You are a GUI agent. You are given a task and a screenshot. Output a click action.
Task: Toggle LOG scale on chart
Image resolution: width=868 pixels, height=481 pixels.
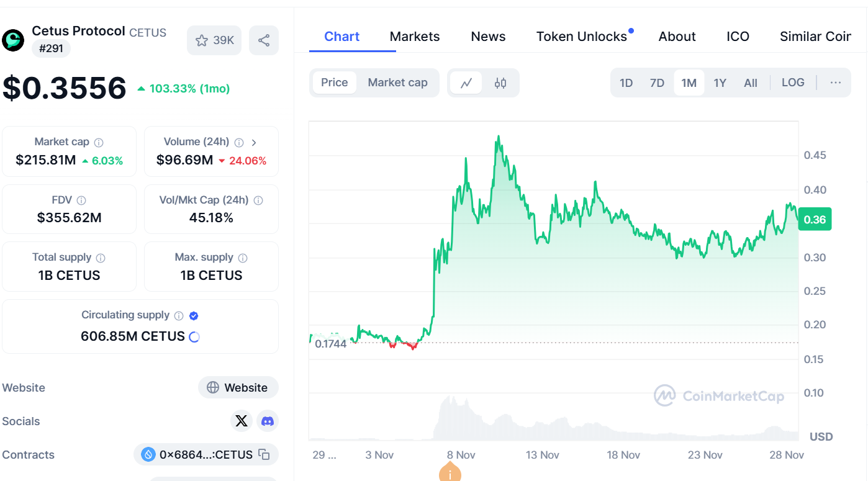pos(793,83)
